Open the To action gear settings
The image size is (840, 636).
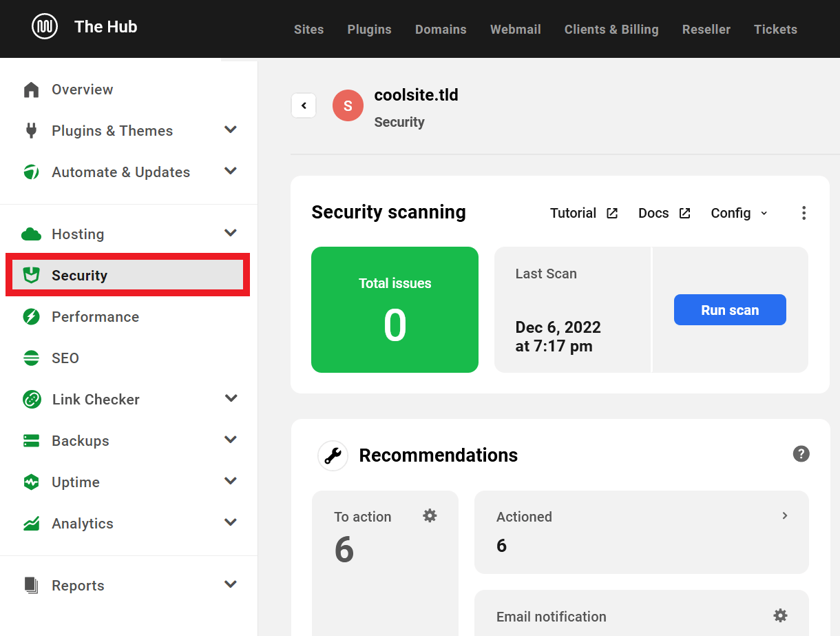click(430, 515)
